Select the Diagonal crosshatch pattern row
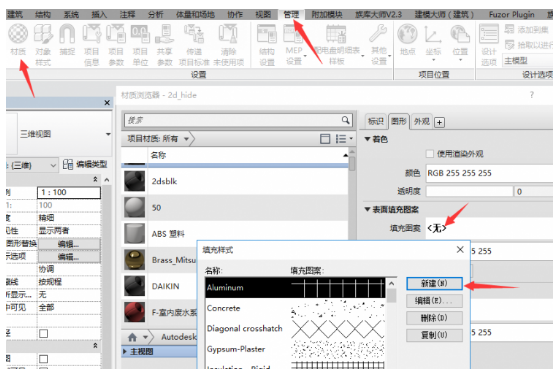This screenshot has height=373, width=560. [x=295, y=329]
